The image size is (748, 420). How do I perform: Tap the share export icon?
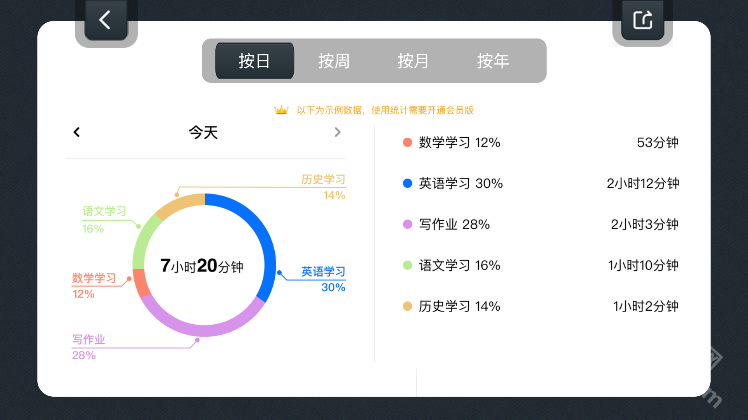pos(642,19)
